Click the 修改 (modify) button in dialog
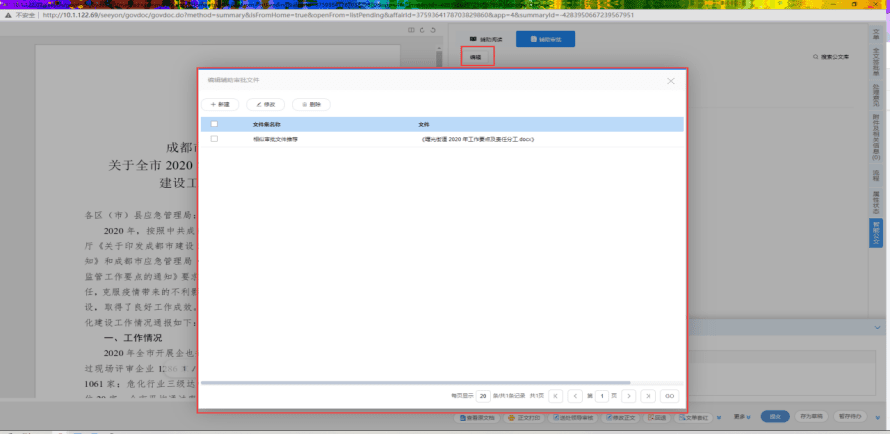The height and width of the screenshot is (434, 890). 266,104
